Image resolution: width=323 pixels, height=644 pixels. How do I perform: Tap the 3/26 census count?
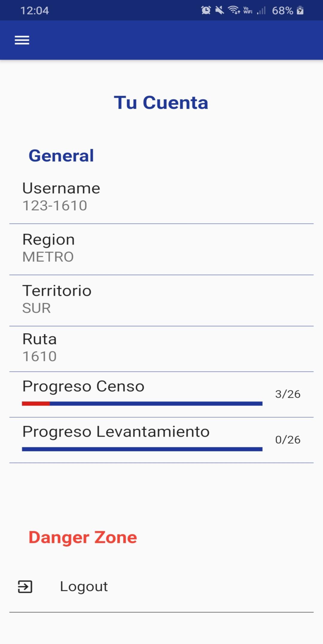pyautogui.click(x=288, y=394)
